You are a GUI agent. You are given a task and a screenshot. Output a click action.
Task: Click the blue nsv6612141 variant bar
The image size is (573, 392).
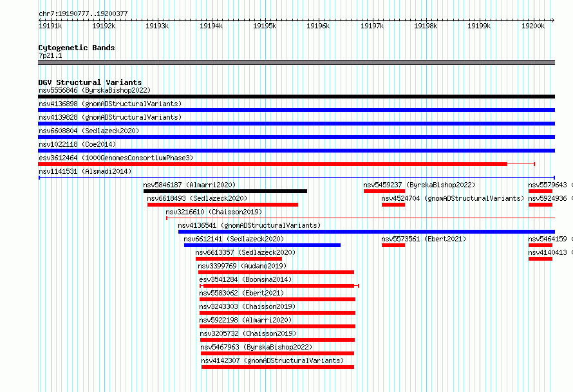[x=262, y=245]
